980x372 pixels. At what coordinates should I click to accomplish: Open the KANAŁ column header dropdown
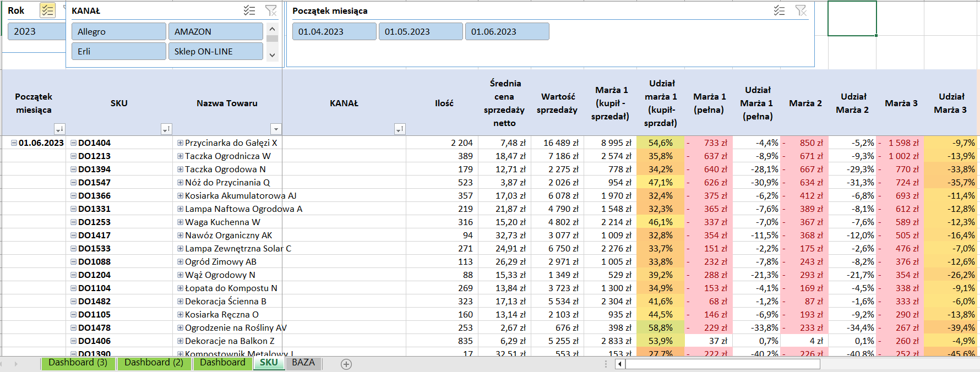point(400,129)
